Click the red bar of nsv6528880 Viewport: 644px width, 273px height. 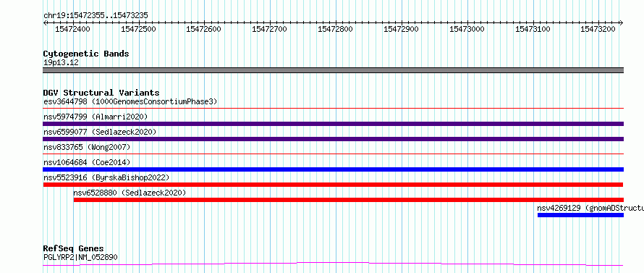click(349, 200)
